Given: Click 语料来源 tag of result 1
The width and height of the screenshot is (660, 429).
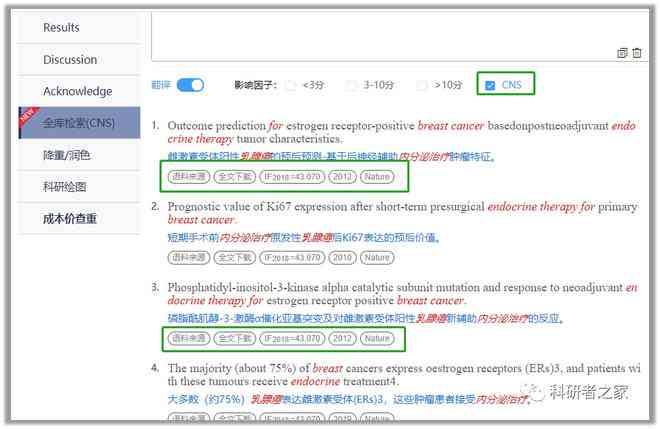Looking at the screenshot, I should [189, 177].
